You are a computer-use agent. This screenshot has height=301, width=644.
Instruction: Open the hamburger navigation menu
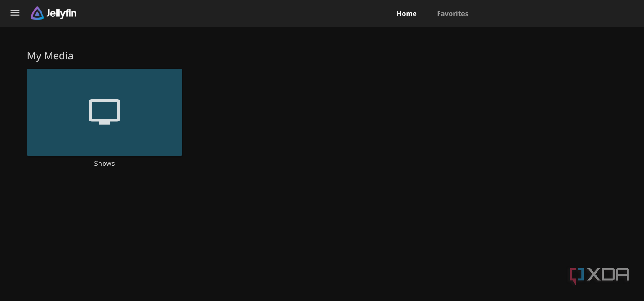point(15,13)
